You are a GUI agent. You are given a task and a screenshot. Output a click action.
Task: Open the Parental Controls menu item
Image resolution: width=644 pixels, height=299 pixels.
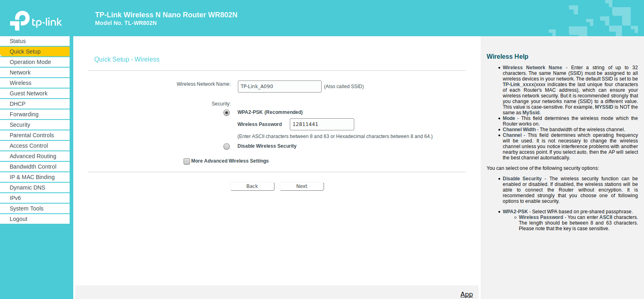click(x=35, y=135)
